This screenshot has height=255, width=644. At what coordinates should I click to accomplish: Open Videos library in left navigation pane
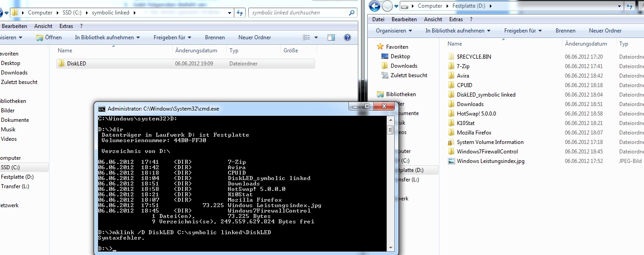[9, 139]
